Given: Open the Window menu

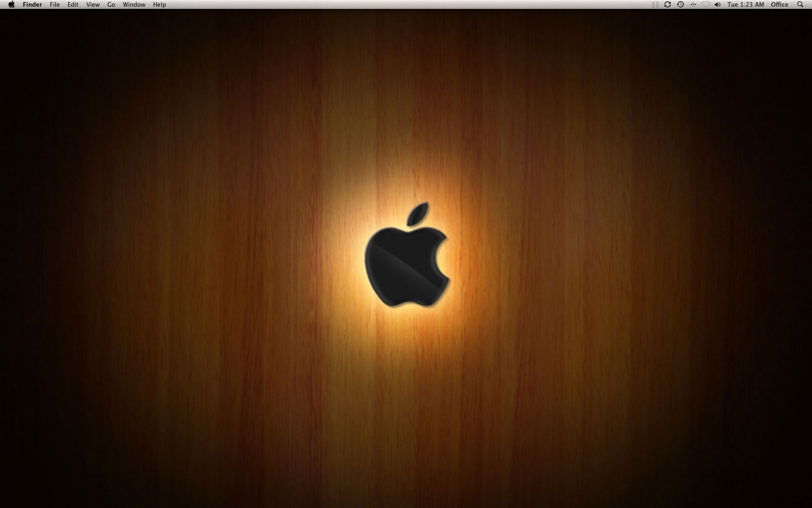Looking at the screenshot, I should tap(134, 5).
